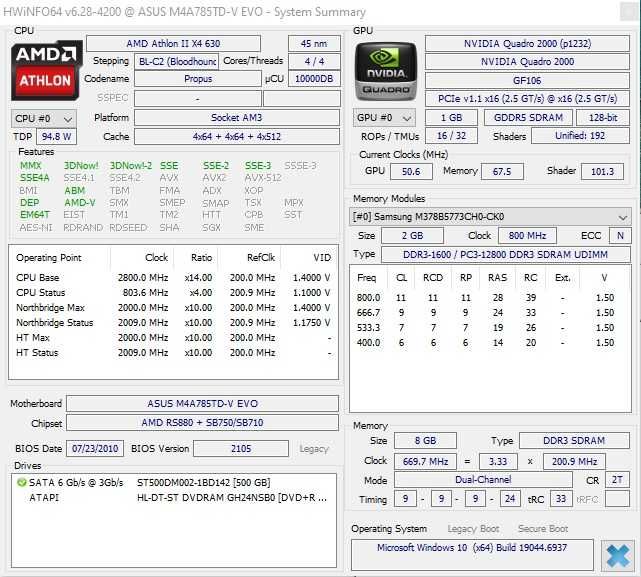Click the DEP feature label
This screenshot has width=641, height=577.
pos(29,202)
